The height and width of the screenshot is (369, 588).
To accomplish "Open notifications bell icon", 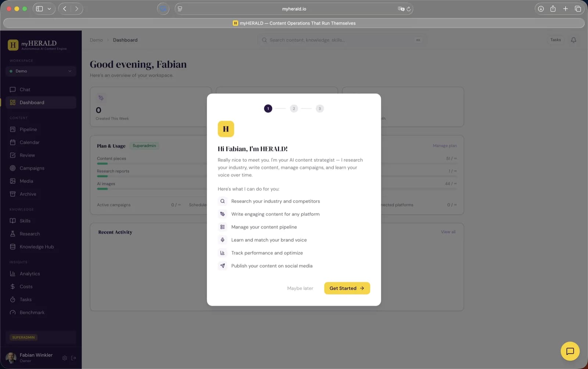I will point(573,40).
